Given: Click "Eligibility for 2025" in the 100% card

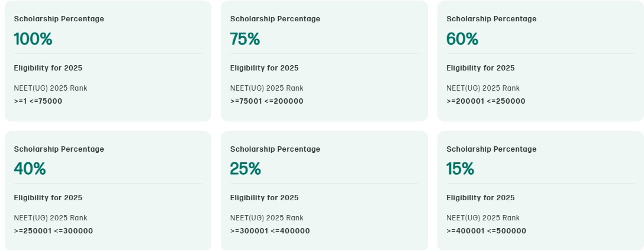Looking at the screenshot, I should (48, 68).
